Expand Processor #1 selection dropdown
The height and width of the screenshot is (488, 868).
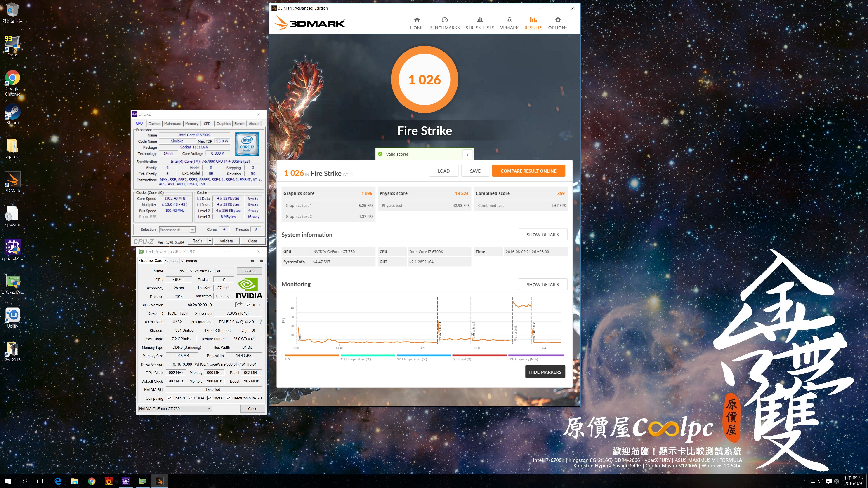click(x=192, y=230)
